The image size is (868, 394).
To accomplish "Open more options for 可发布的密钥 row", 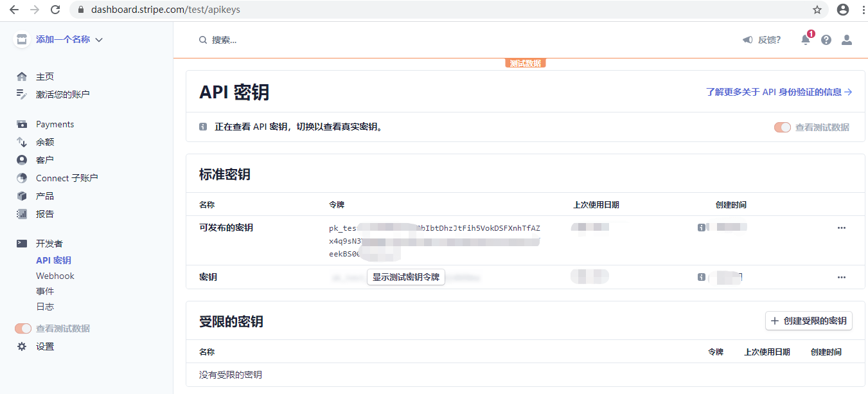I will [842, 228].
